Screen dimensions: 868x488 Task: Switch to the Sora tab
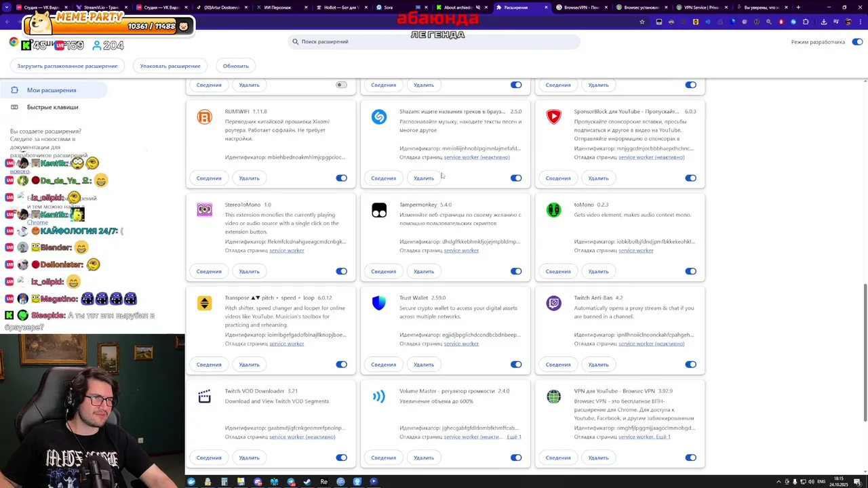401,7
